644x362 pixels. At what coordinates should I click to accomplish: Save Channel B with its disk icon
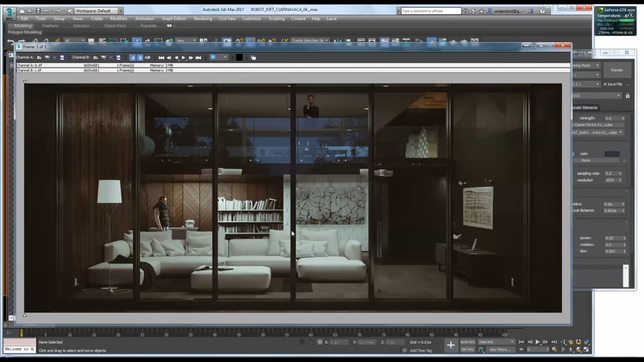(118, 58)
